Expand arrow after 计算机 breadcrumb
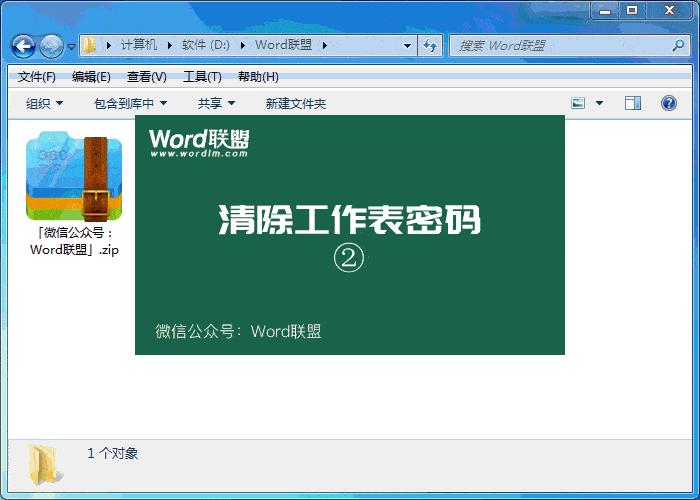The image size is (700, 500). (x=170, y=46)
